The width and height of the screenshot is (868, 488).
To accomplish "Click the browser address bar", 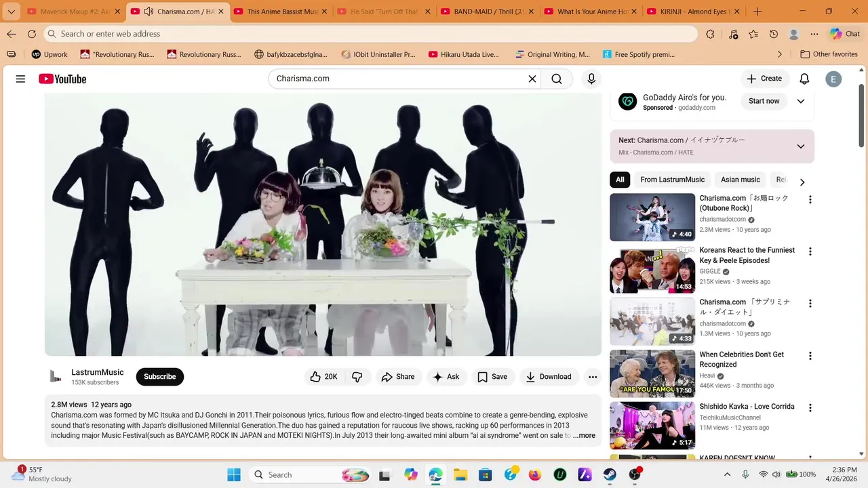I will coord(372,34).
